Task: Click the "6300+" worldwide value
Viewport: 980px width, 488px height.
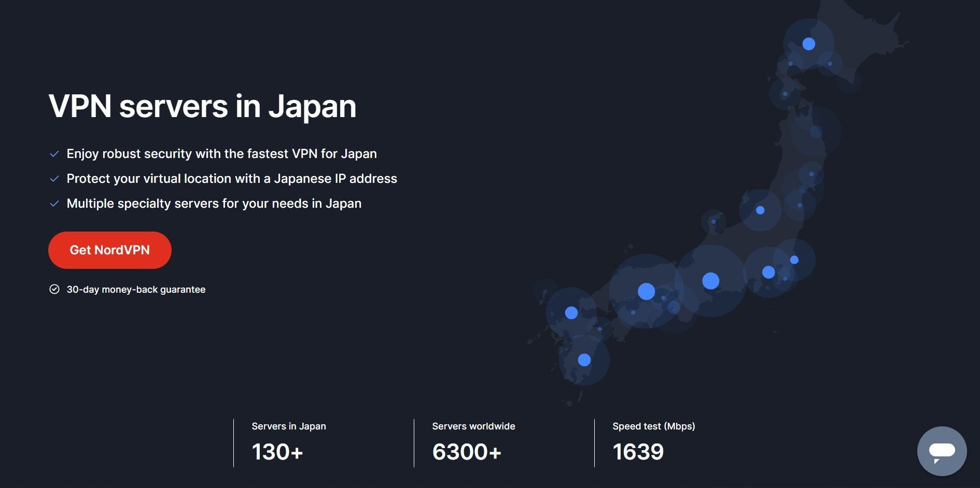Action: pyautogui.click(x=467, y=452)
